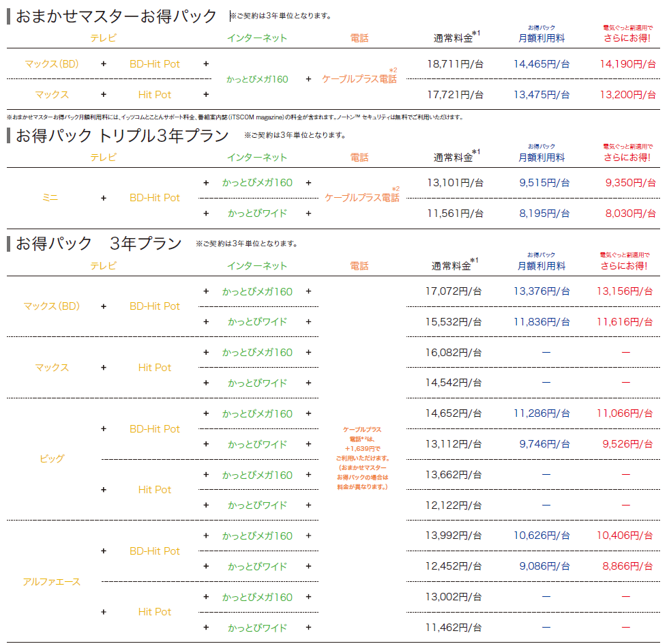Click the red 14,190円/台 discounted price

point(627,64)
